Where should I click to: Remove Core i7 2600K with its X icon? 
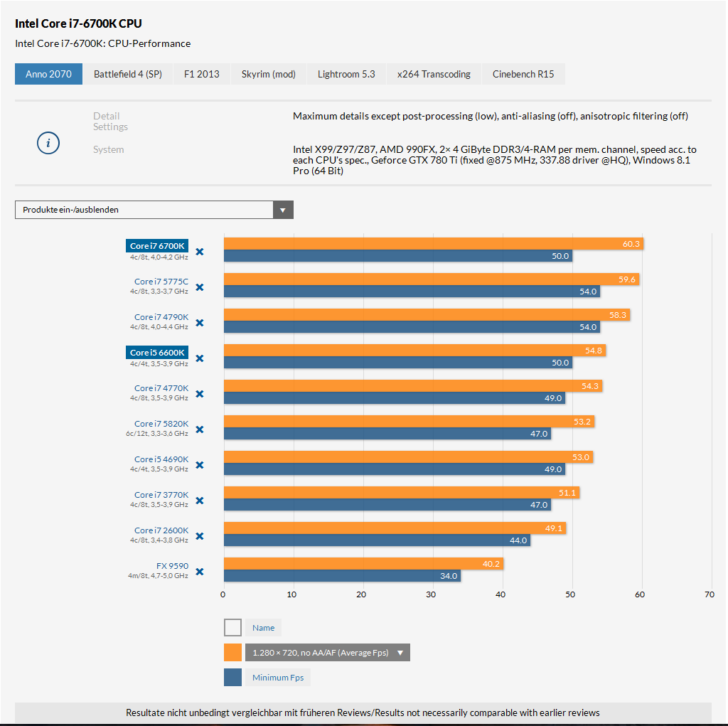(x=200, y=536)
